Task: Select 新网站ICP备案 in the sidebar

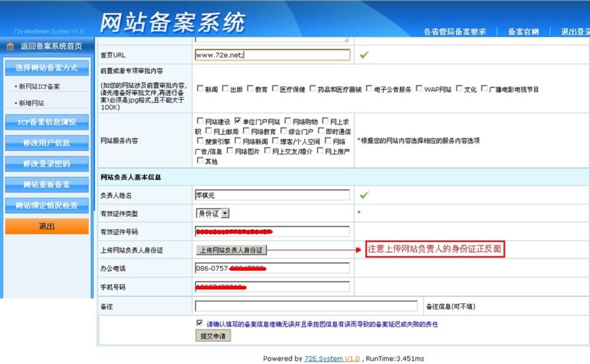Action: point(40,87)
